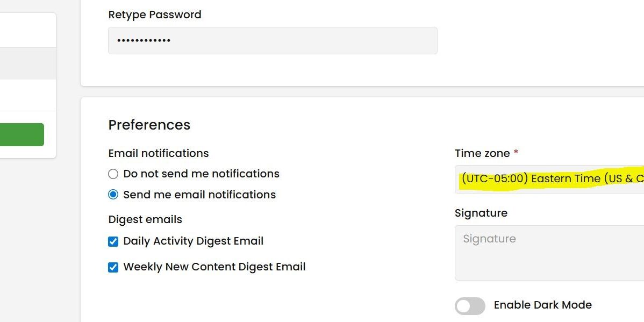644x322 pixels.
Task: Click the "Retype Password" field label
Action: (155, 15)
